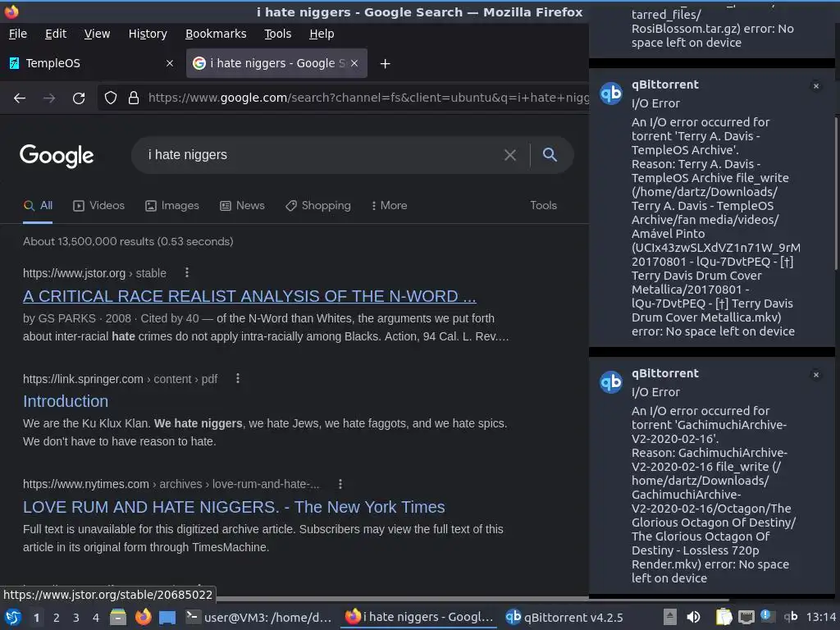This screenshot has height=630, width=840.
Task: Open the Critical Race Realist Analysis jstor link
Action: tap(249, 296)
